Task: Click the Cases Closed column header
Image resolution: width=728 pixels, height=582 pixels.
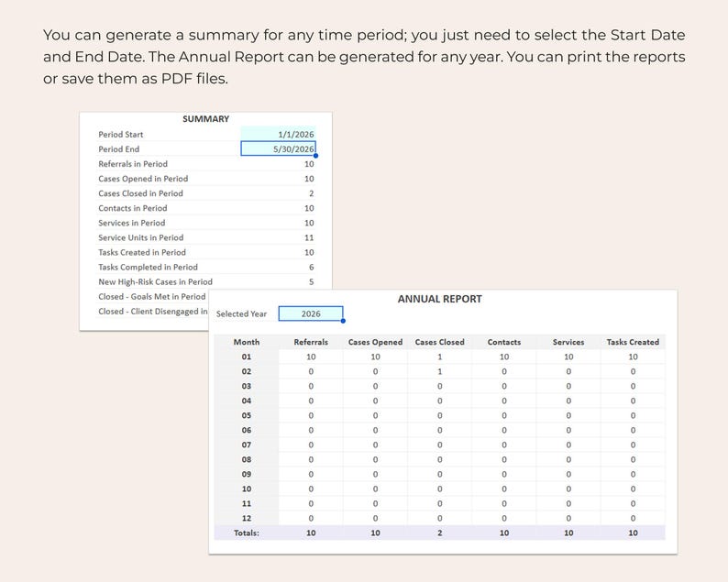Action: (440, 342)
